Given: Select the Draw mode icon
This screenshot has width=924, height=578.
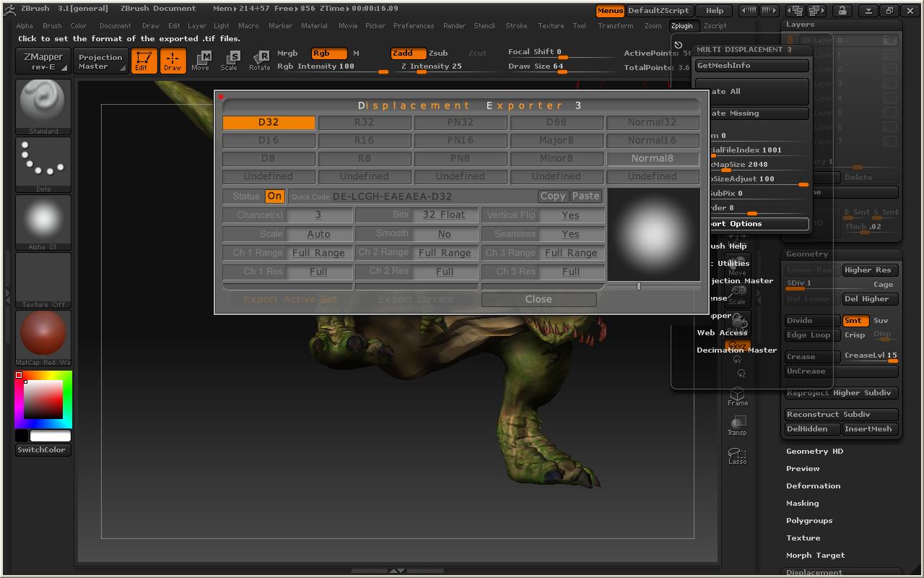Looking at the screenshot, I should point(173,61).
